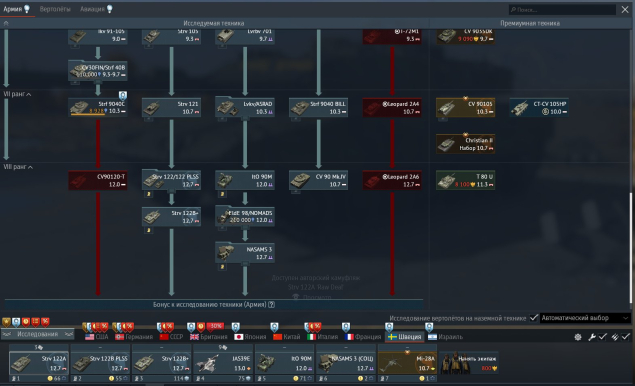Collapse the VIII ранг section
This screenshot has width=635, height=386.
coord(18,167)
